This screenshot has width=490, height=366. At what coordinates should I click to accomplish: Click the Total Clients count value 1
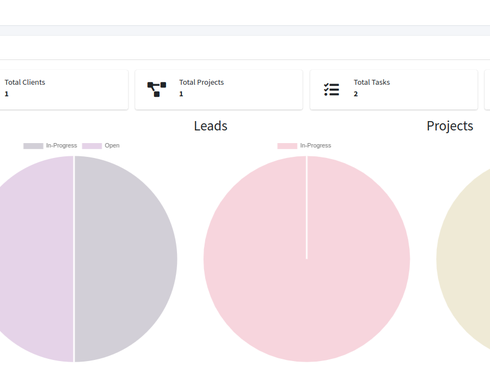(x=6, y=94)
